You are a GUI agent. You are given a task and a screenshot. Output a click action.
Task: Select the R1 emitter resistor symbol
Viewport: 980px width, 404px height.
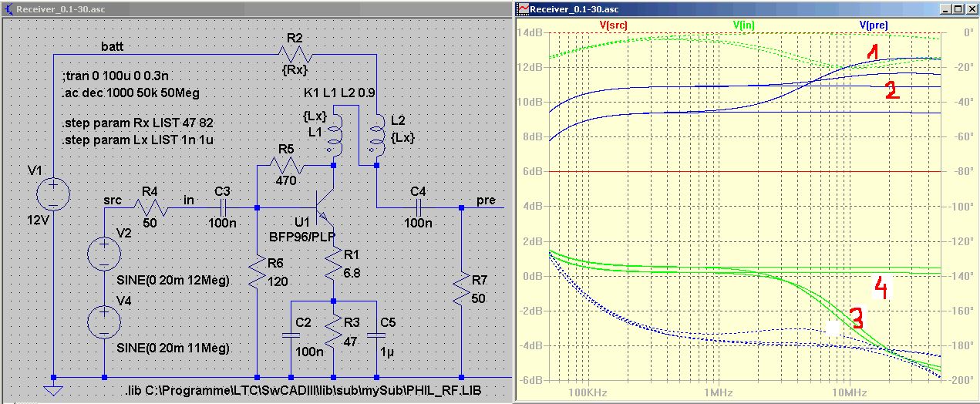334,264
